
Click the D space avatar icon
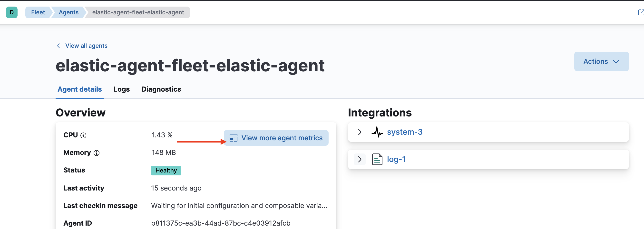point(11,12)
